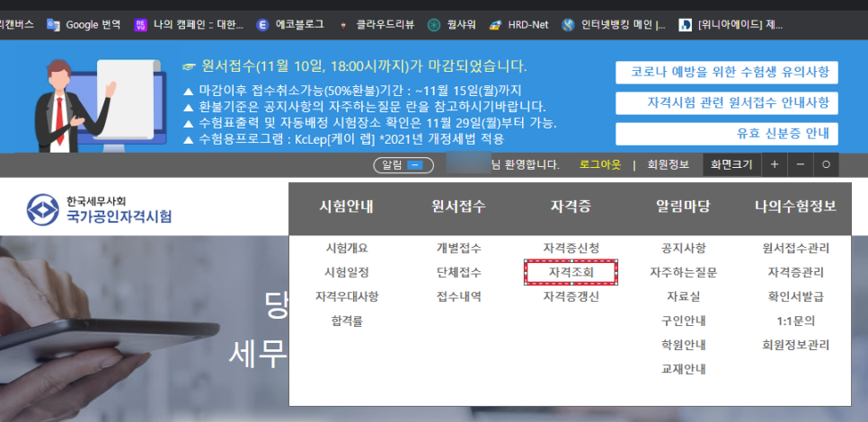Image resolution: width=868 pixels, height=422 pixels.
Task: Open the 위니아에이드 bookmark
Action: tap(731, 24)
